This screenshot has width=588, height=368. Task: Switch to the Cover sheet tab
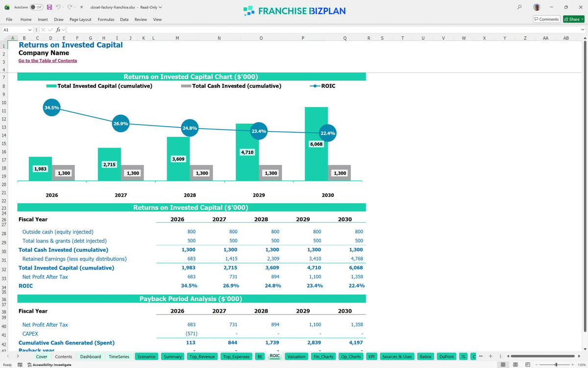(42, 357)
